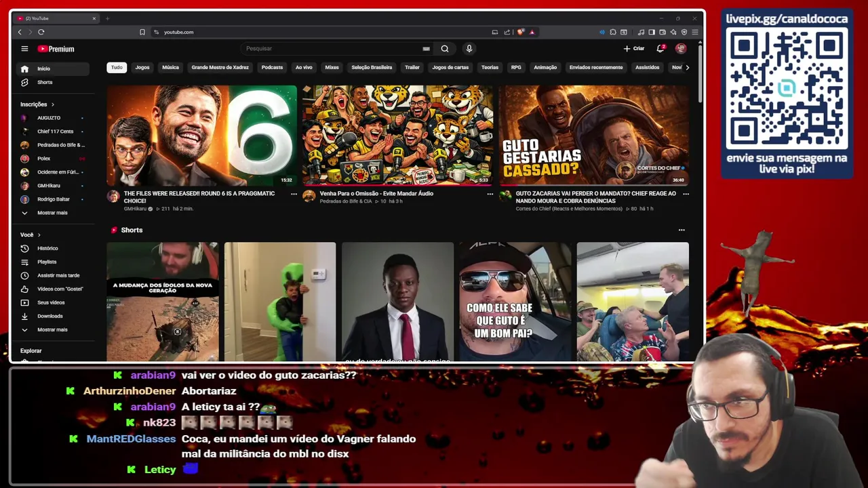Viewport: 868px width, 488px height.
Task: Open the Brave Wallet icon
Action: [x=663, y=32]
